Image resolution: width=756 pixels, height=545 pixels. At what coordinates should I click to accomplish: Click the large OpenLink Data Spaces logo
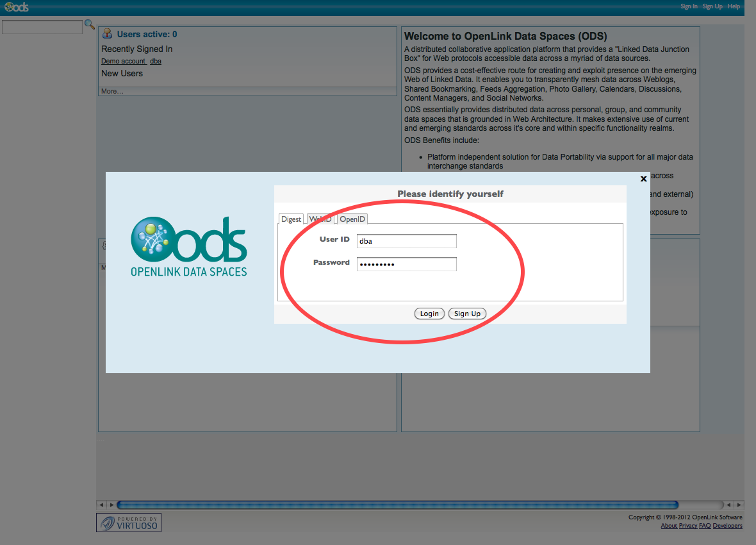tap(189, 247)
